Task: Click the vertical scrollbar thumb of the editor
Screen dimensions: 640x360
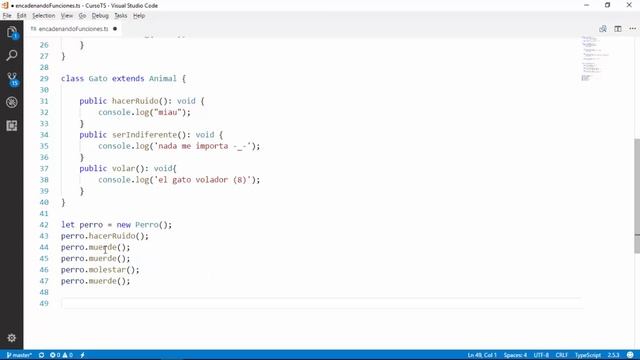Action: [x=637, y=196]
